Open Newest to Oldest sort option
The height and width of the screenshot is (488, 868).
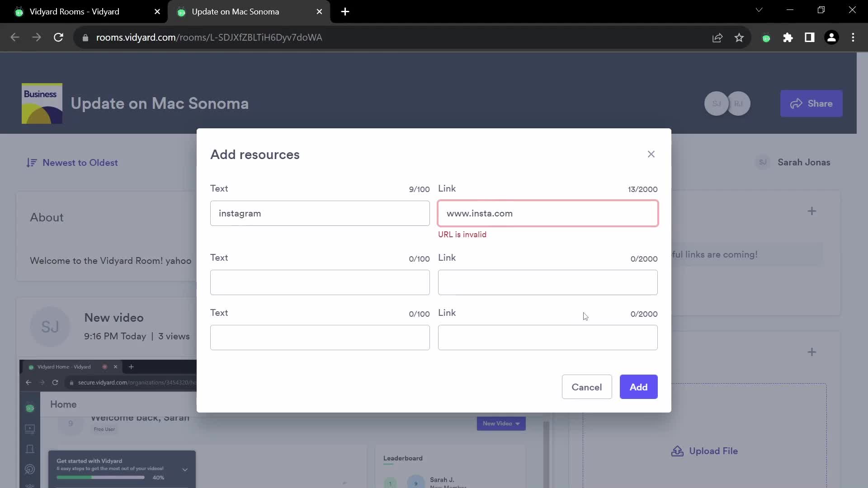coord(72,163)
